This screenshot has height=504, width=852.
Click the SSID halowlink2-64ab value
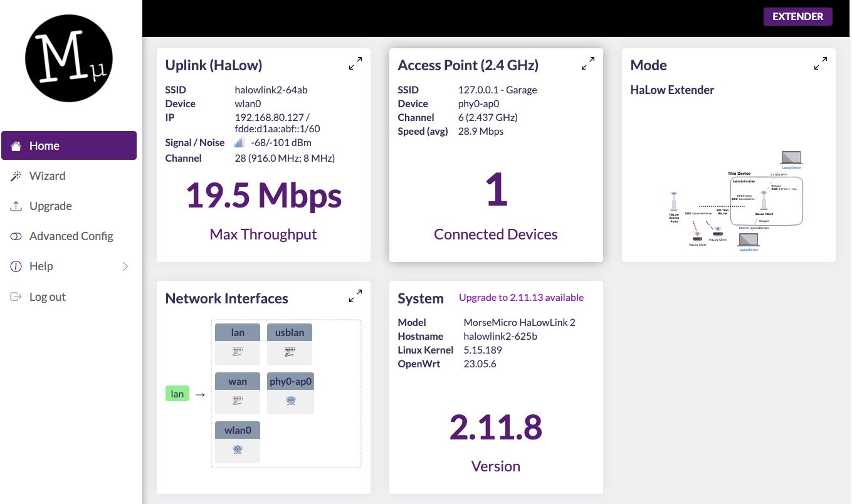click(x=271, y=90)
